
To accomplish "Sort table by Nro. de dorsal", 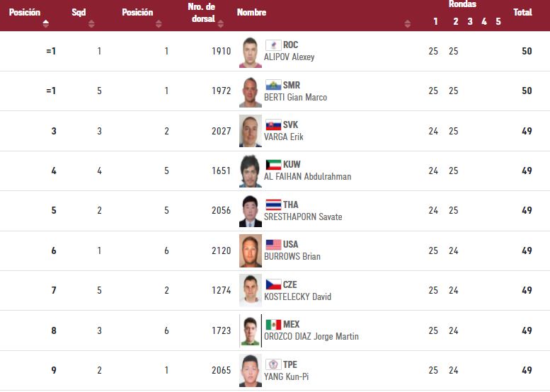I will tap(223, 23).
